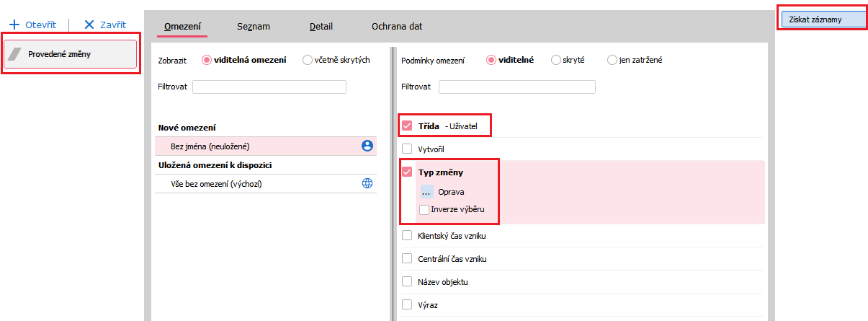This screenshot has width=868, height=321.
Task: Choose the jen zatržené radio option
Action: coord(612,61)
